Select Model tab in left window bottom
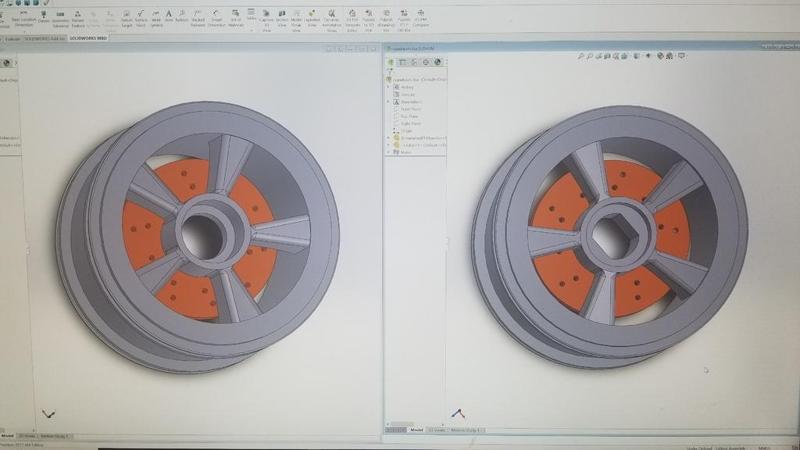This screenshot has width=800, height=450. (x=7, y=436)
